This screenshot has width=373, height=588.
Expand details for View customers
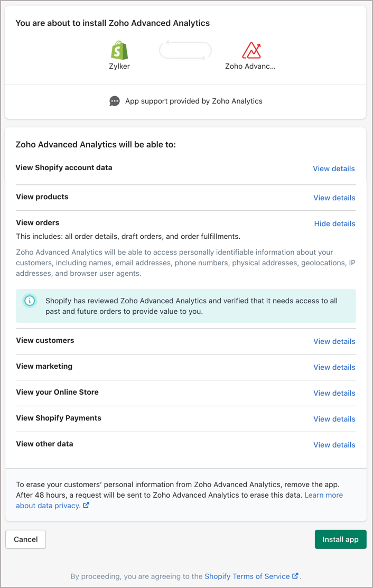(334, 341)
